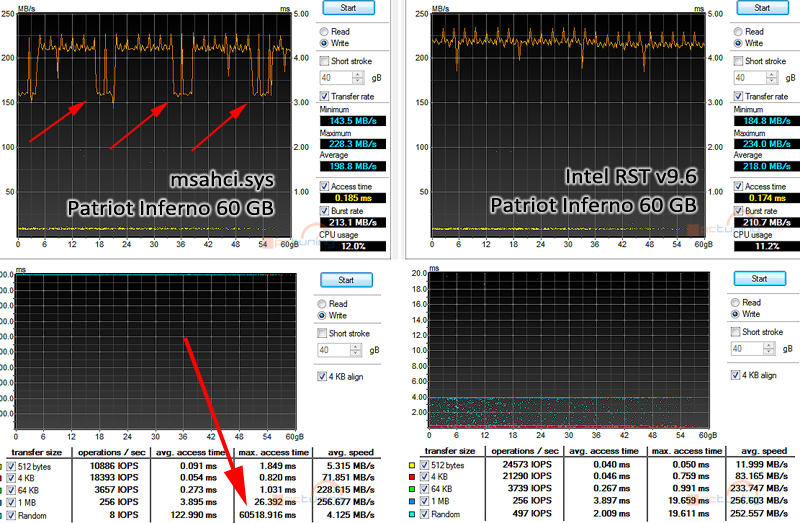This screenshot has height=523, width=800.
Task: Toggle Random checkbox in the 8 IOPS row
Action: [x=11, y=515]
